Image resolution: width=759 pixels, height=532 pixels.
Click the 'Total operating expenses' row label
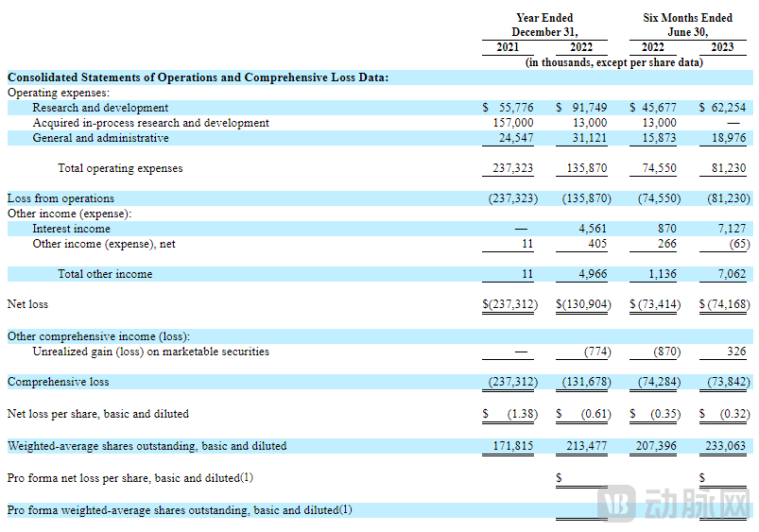point(120,168)
